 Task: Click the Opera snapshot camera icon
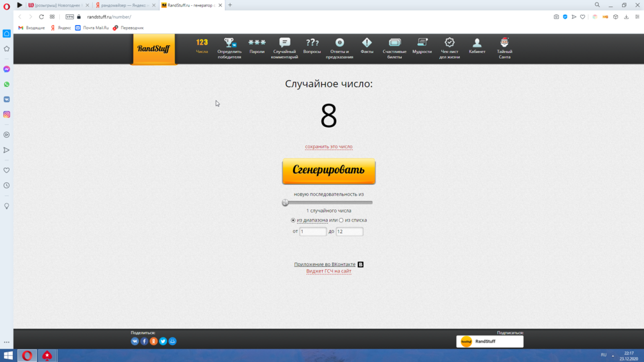pos(556,17)
